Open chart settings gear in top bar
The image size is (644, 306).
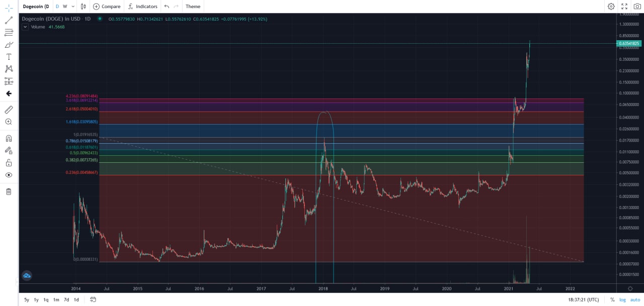point(611,7)
